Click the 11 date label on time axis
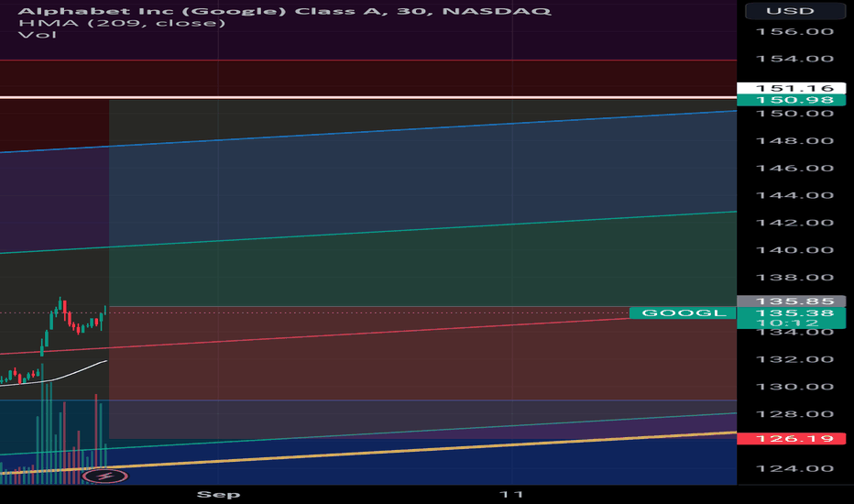This screenshot has width=854, height=504. (511, 494)
